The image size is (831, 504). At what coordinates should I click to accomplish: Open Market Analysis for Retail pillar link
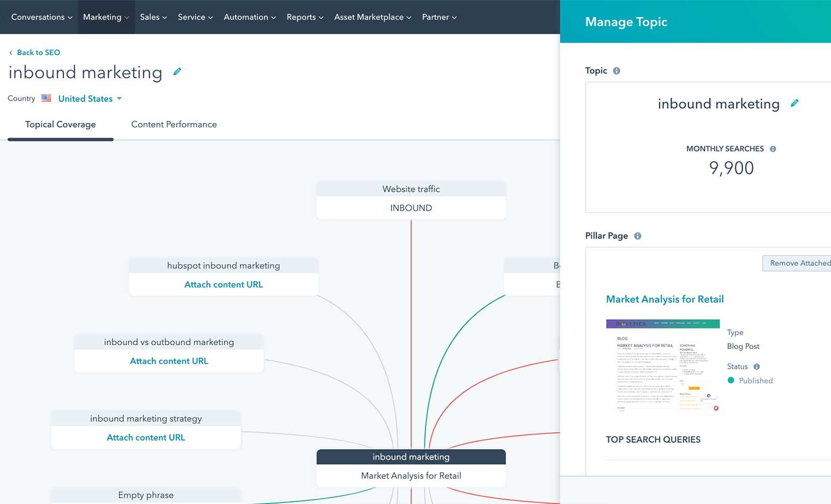(665, 299)
